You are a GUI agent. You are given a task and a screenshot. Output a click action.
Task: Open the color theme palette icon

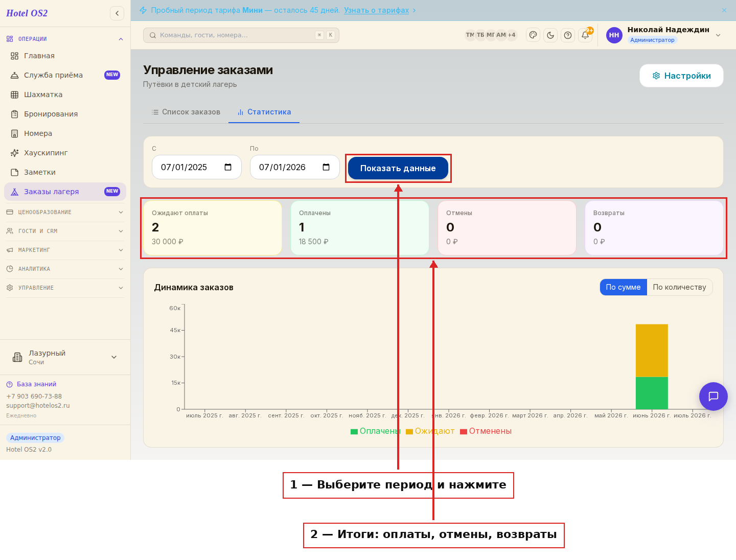coord(533,35)
